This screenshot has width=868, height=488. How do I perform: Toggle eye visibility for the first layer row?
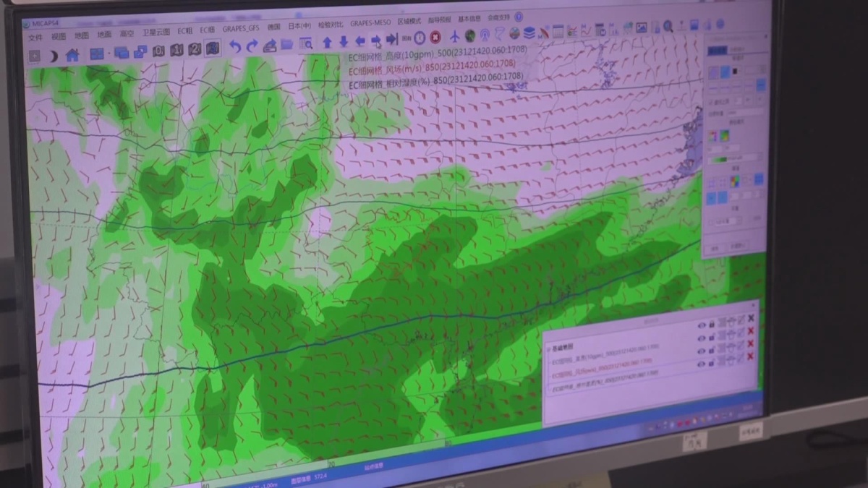pos(702,325)
